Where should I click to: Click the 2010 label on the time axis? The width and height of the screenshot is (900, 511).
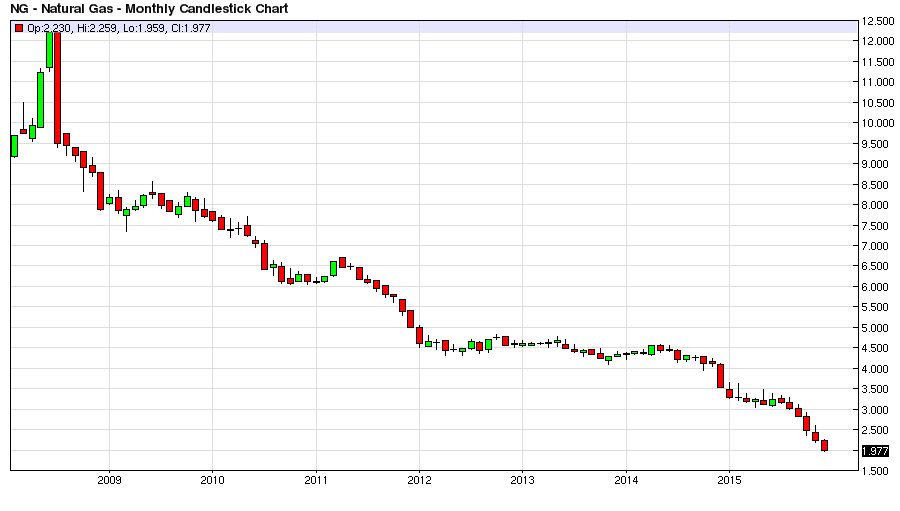point(212,480)
